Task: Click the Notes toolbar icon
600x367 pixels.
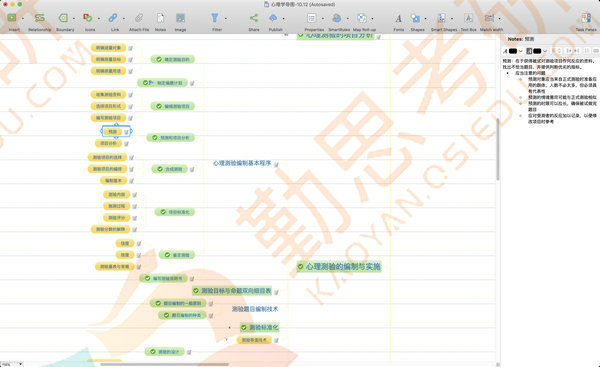Action: click(x=160, y=18)
